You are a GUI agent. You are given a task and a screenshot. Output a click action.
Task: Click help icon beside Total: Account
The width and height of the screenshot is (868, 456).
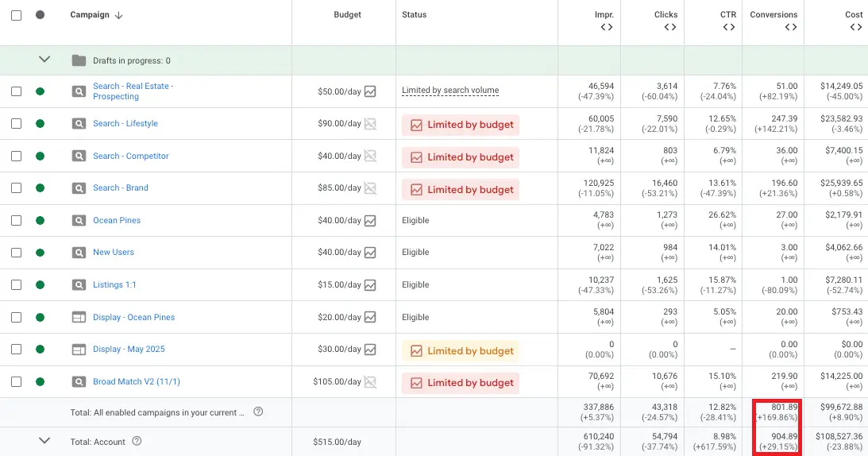(137, 441)
